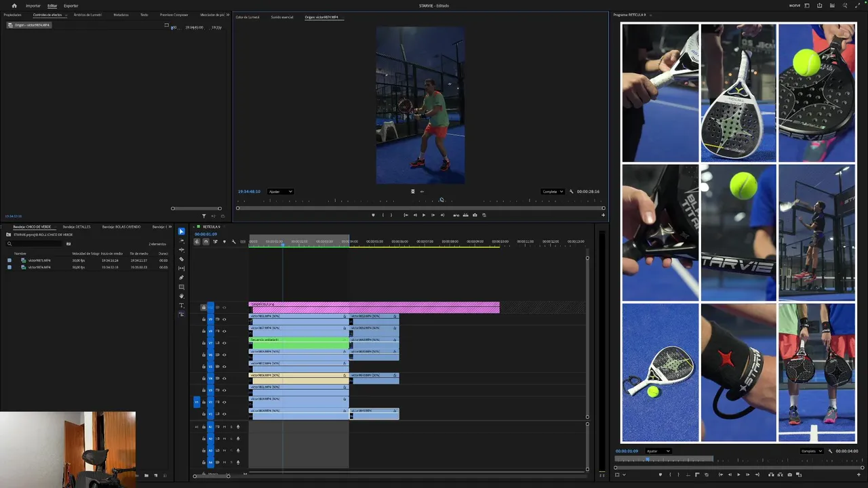The width and height of the screenshot is (868, 488).
Task: Toggle nest-or-individual-clips insert mode in timeline toolbar
Action: (197, 242)
